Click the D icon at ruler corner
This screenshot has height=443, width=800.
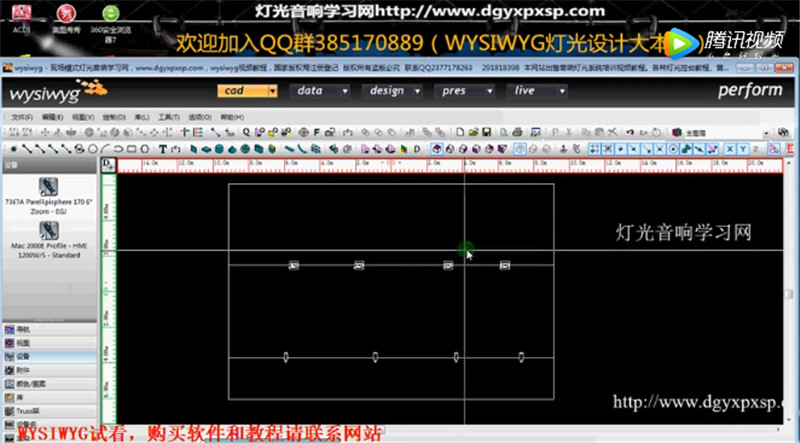pos(108,165)
